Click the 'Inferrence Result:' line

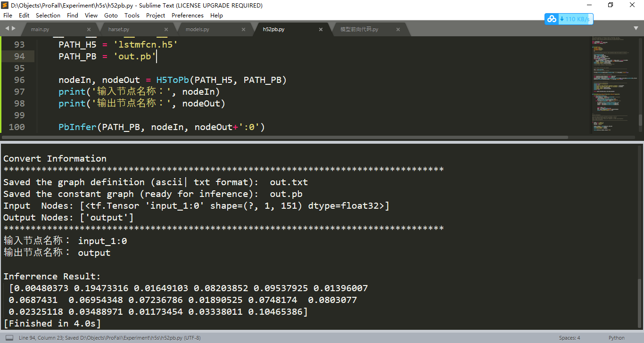click(52, 277)
